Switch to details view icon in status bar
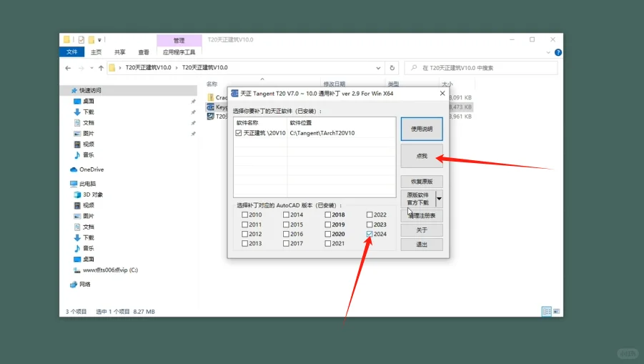 [547, 311]
